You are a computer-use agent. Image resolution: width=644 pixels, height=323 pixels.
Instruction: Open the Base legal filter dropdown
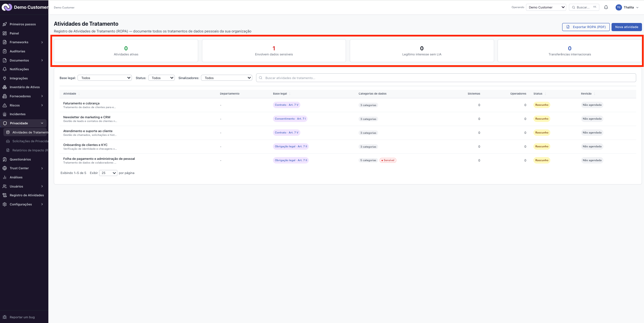click(x=105, y=78)
